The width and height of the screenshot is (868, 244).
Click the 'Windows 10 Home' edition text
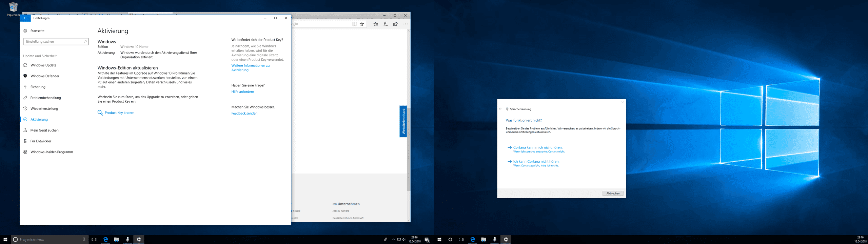coord(134,47)
